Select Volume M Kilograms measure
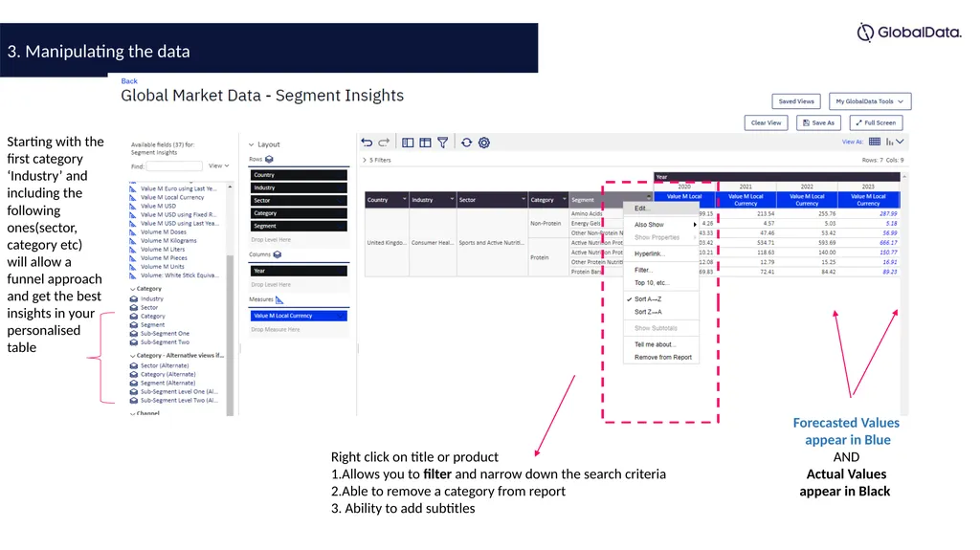 [x=168, y=241]
